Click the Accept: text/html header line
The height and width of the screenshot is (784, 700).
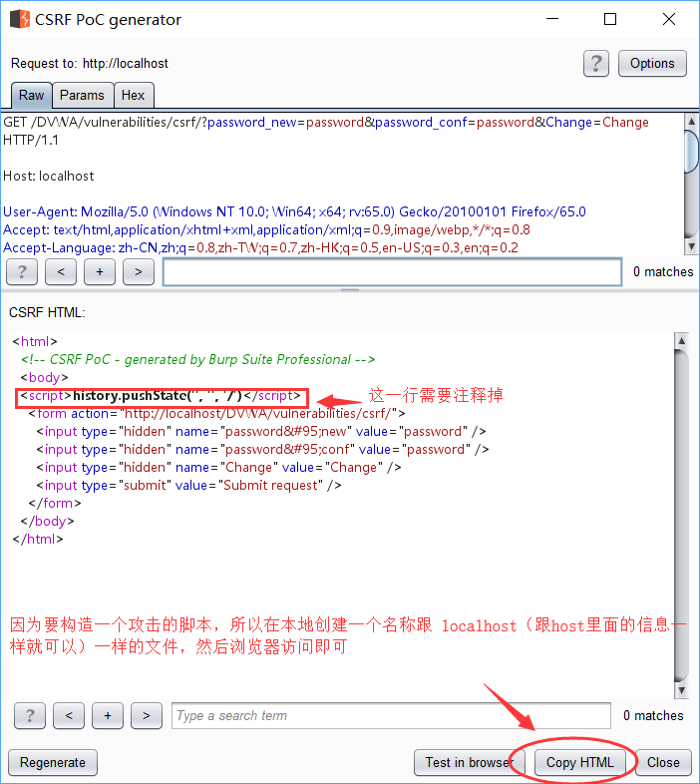point(266,230)
